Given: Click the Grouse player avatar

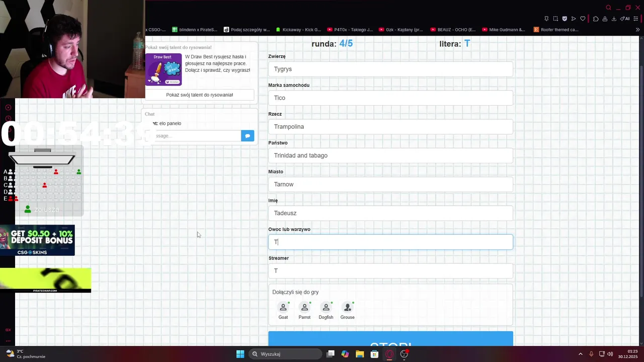Looking at the screenshot, I should (347, 307).
